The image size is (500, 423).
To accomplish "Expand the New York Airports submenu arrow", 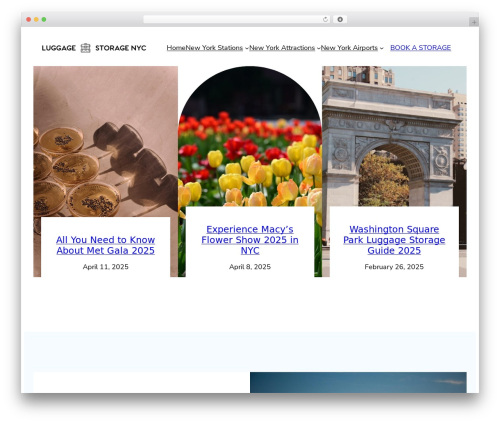I will 381,48.
